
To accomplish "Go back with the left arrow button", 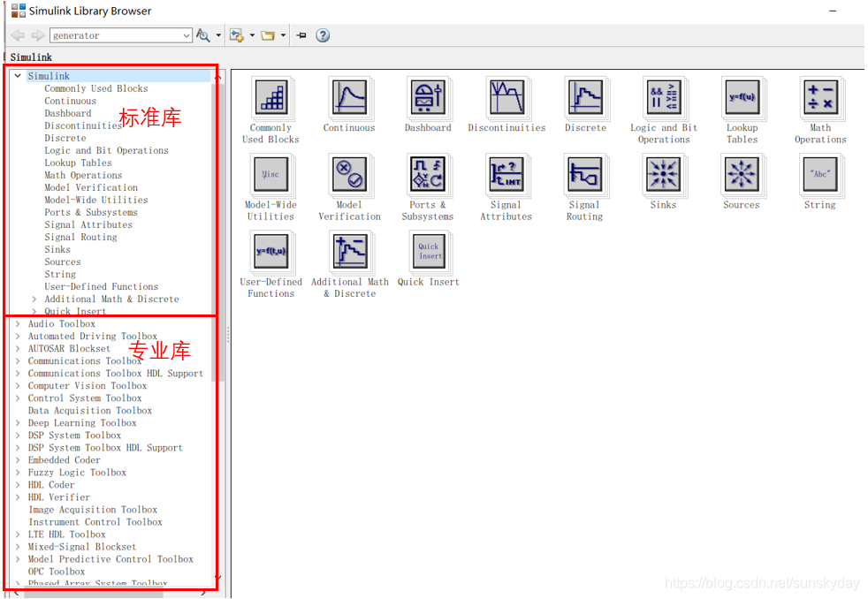I will [x=18, y=35].
